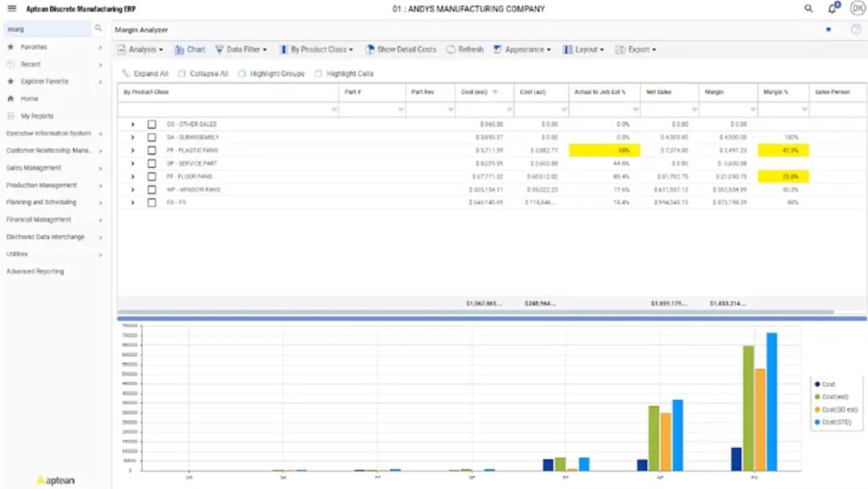Go to Advanced Reporting
The height and width of the screenshot is (489, 868).
point(36,271)
